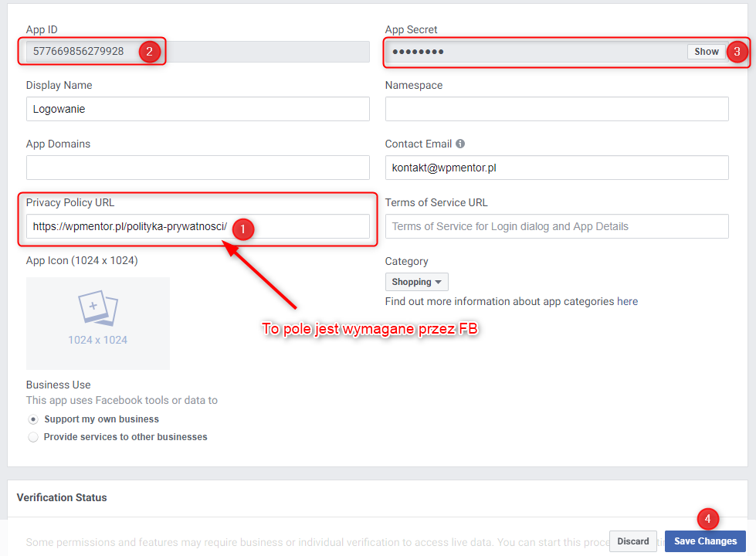Focus the App Domains input
Viewport: 756px width, 556px height.
coord(197,168)
